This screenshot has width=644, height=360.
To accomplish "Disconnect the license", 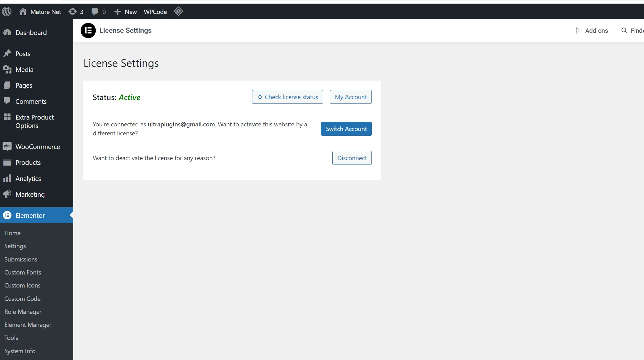I will pyautogui.click(x=352, y=158).
